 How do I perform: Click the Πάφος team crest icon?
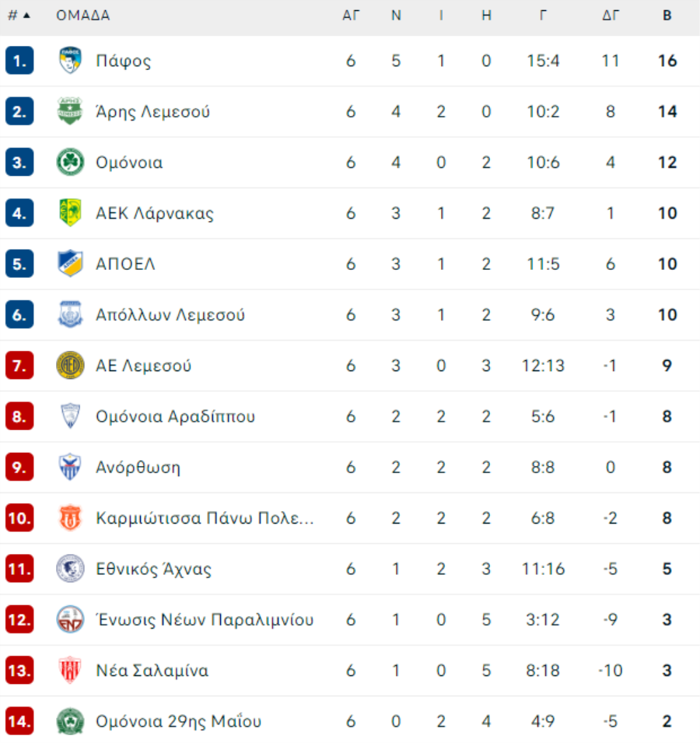pos(70,60)
